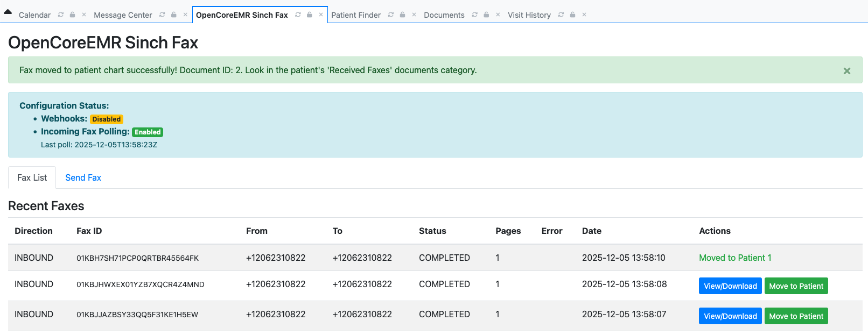Close the Message Center tab
This screenshot has height=335, width=868.
pyautogui.click(x=185, y=15)
